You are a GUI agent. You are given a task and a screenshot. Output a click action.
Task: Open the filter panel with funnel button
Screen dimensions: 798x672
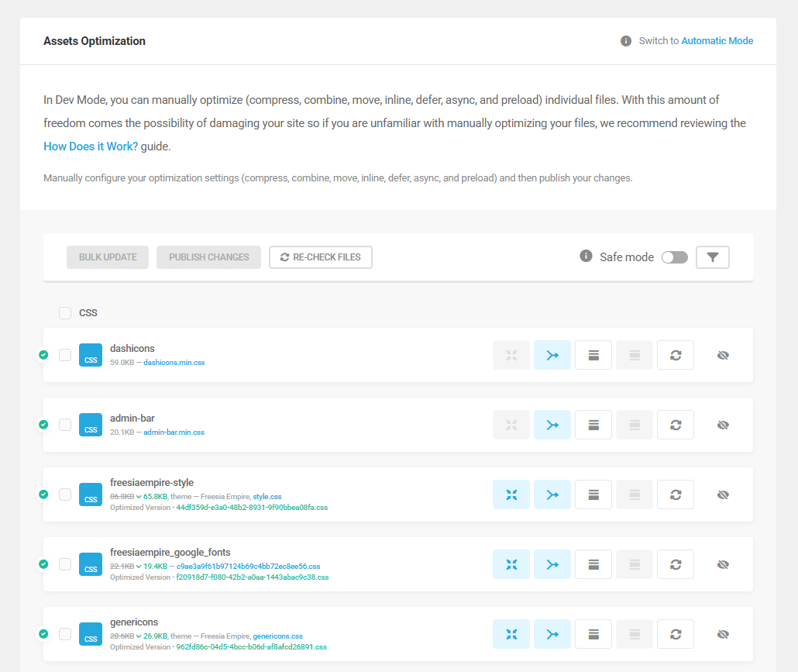pos(713,257)
